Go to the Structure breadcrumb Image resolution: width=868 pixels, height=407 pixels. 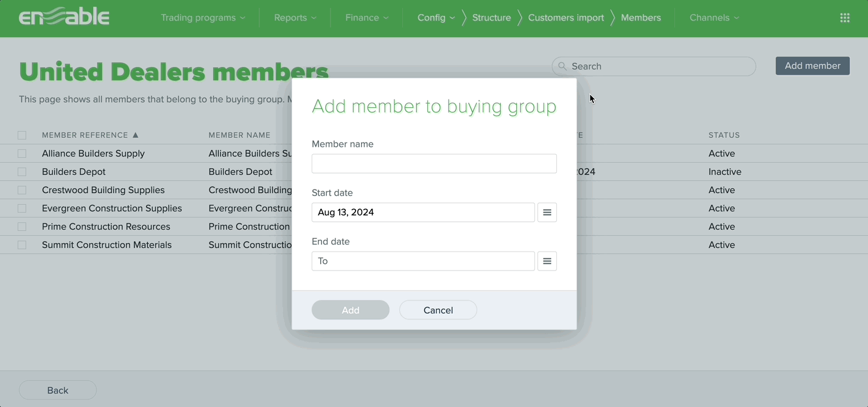(x=491, y=18)
